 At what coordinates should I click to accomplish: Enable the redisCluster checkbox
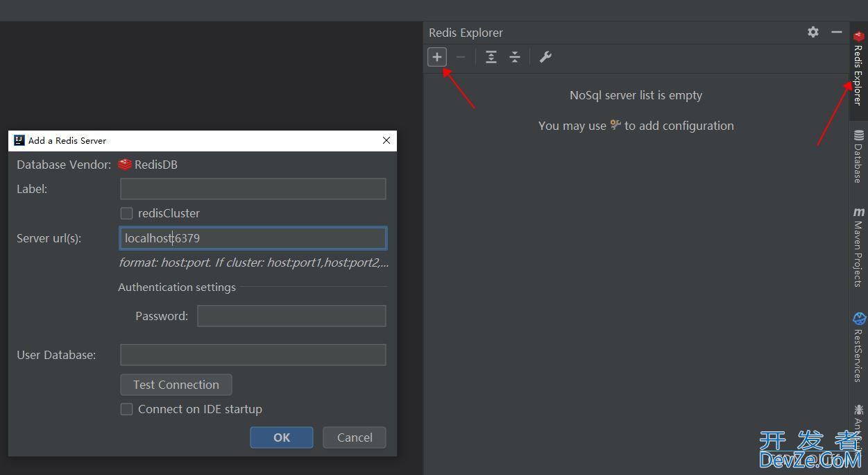[x=126, y=213]
